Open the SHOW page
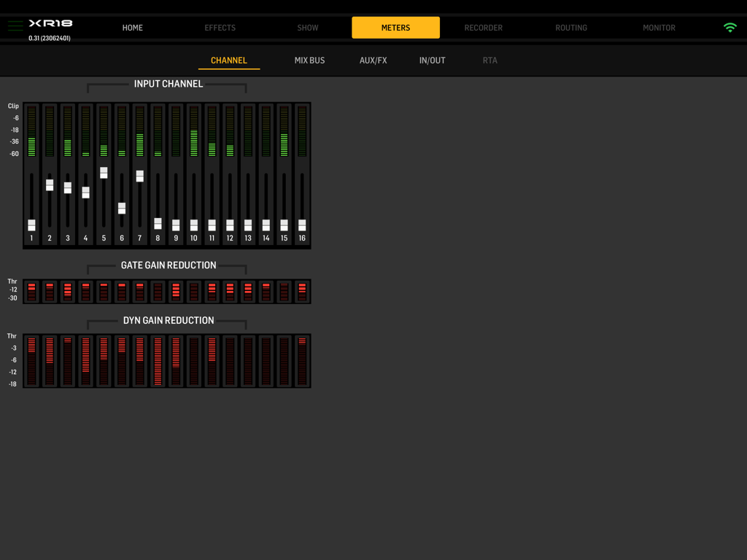The image size is (747, 560). coord(307,27)
